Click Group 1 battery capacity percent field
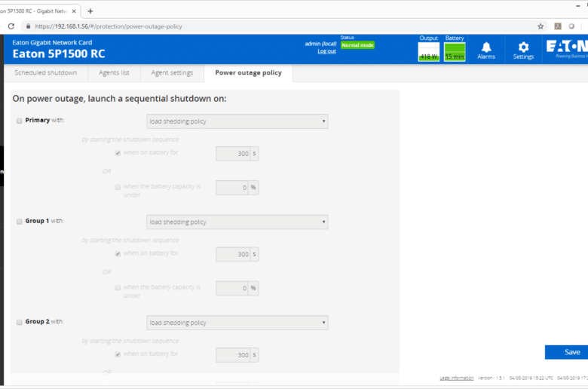 click(231, 288)
